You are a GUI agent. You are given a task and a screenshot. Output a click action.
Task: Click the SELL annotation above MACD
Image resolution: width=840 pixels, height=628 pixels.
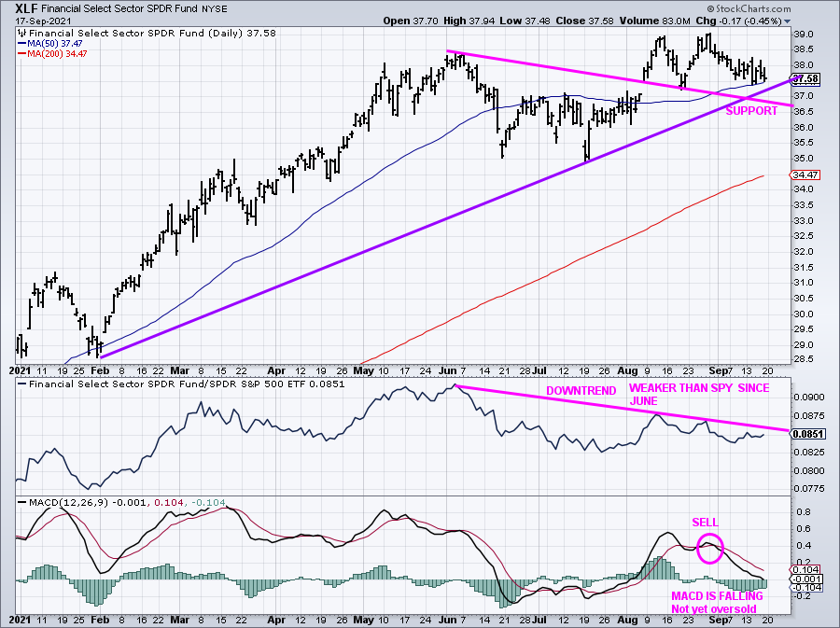705,523
